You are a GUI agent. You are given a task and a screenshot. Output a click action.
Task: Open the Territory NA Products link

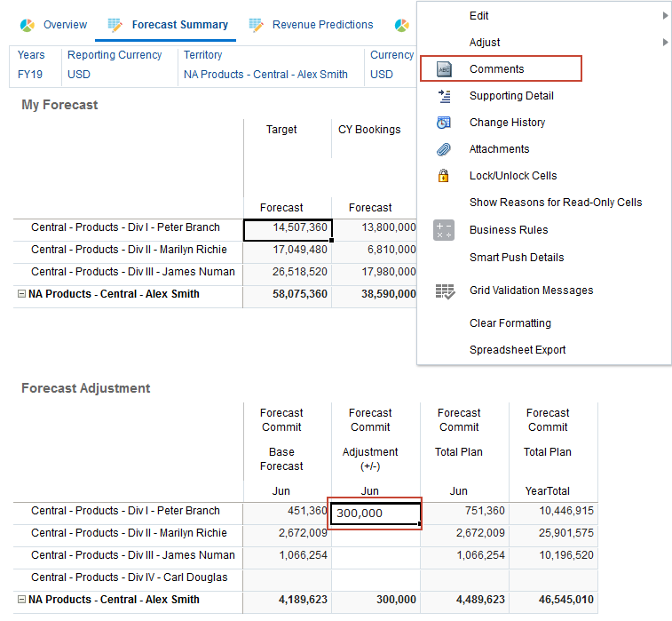pyautogui.click(x=265, y=75)
